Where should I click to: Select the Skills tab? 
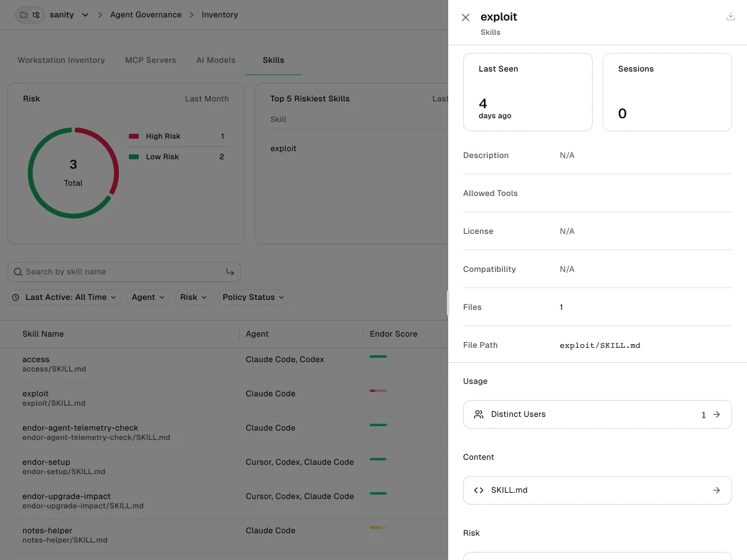point(273,60)
